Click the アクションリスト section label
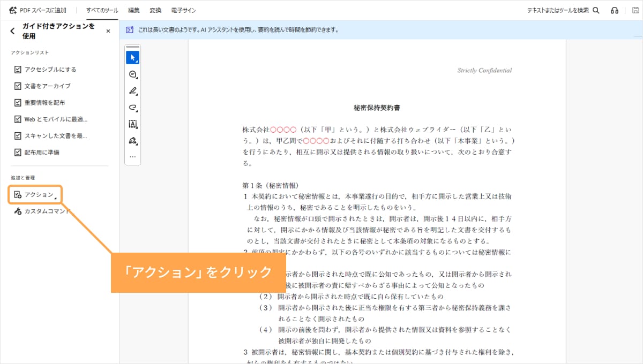643x364 pixels. 30,52
